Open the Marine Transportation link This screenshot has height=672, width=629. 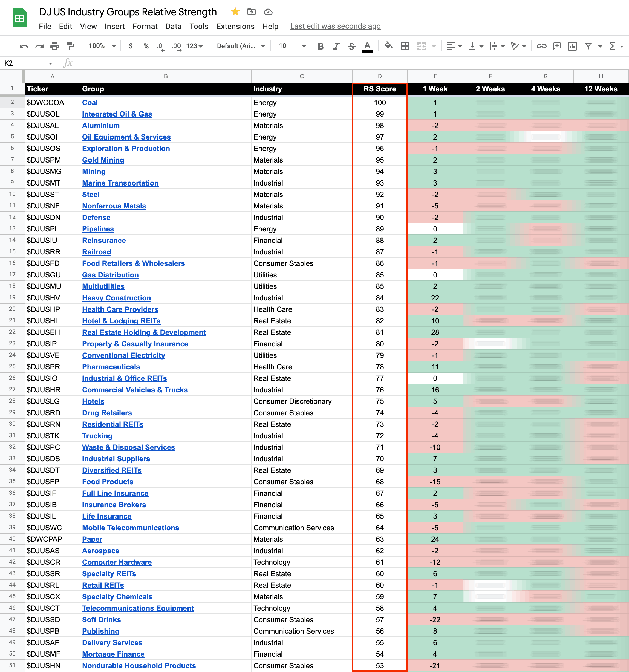120,183
